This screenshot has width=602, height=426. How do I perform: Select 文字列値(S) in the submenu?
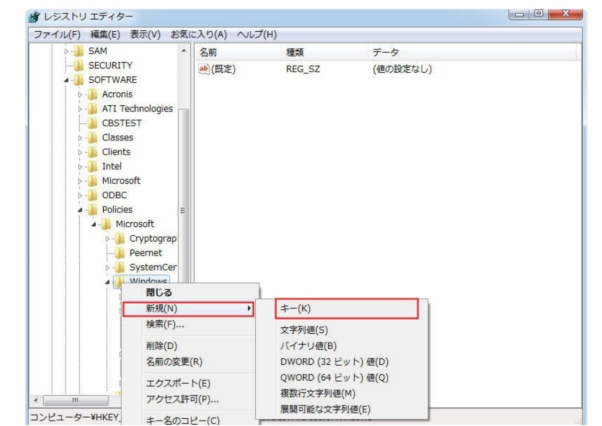(x=342, y=330)
